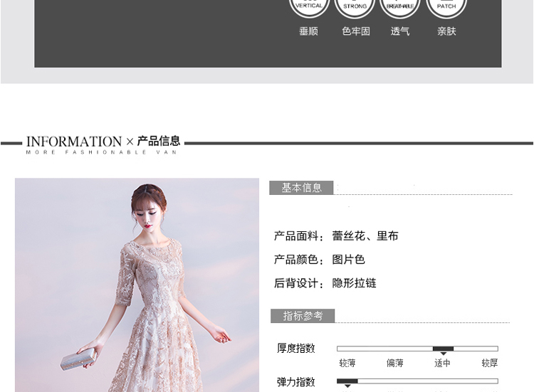
Task: Click the 亲肤 label
Action: [446, 31]
